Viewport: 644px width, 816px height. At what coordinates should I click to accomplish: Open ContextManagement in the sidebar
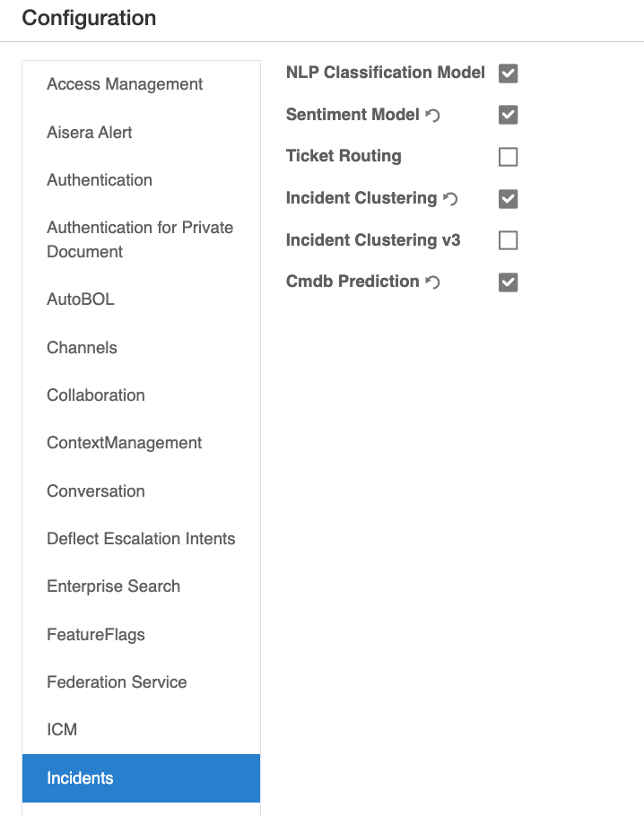(125, 443)
